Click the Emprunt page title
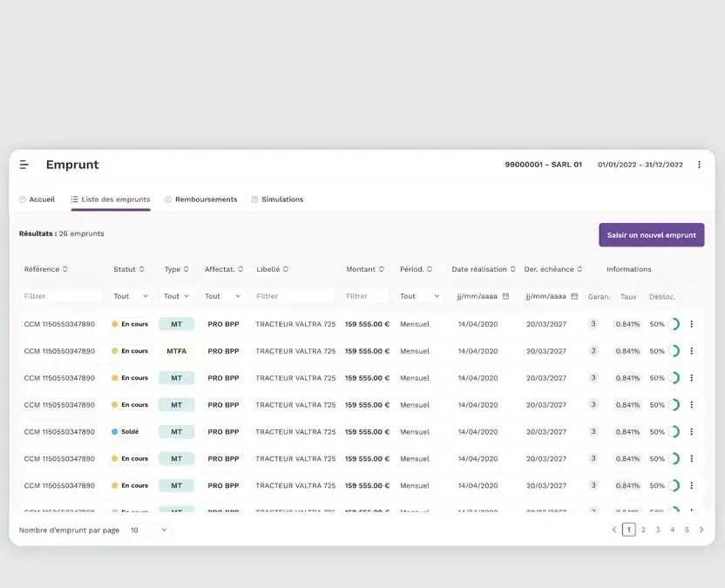The height and width of the screenshot is (588, 725). (x=72, y=165)
